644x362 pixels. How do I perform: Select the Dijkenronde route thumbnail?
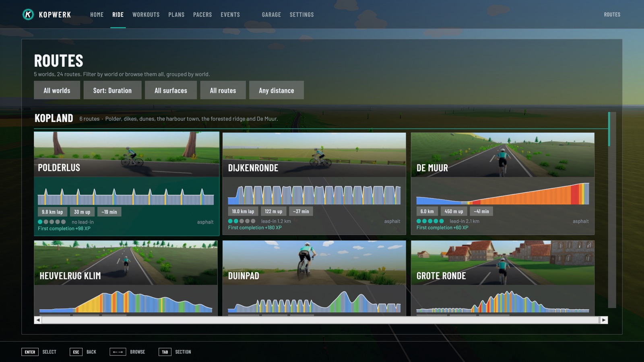314,155
